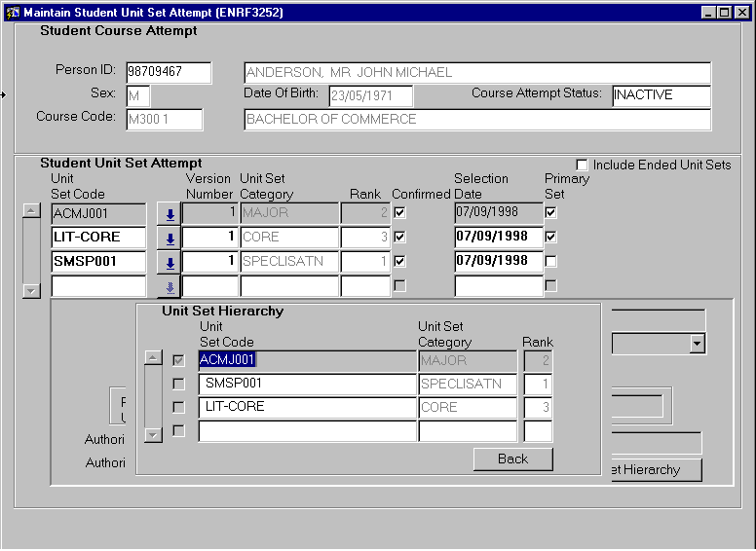The image size is (756, 551).
Task: Click the down-arrow icon on the empty unit set row
Action: tap(170, 286)
